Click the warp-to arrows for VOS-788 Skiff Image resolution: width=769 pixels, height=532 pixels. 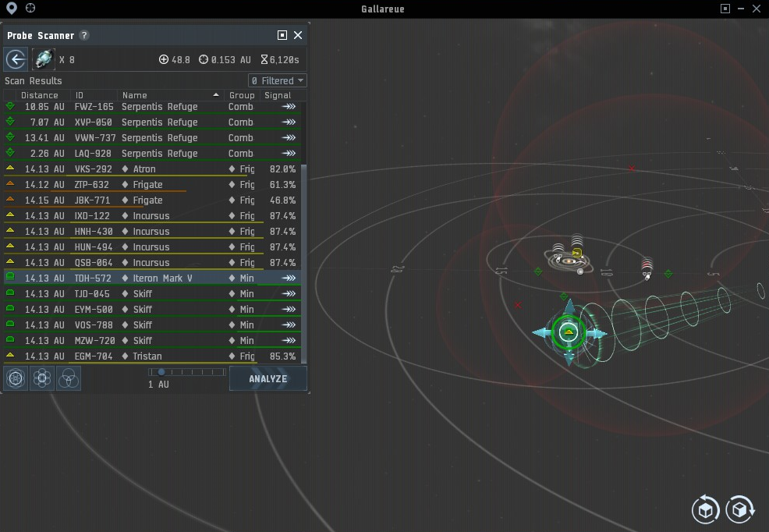point(289,325)
